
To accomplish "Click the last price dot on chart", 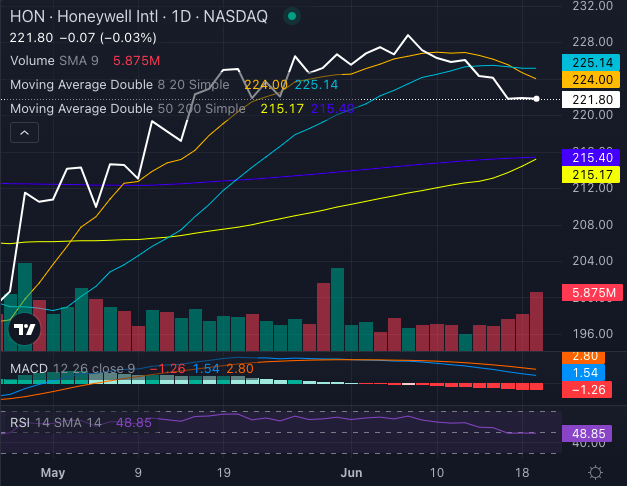I will [x=536, y=99].
